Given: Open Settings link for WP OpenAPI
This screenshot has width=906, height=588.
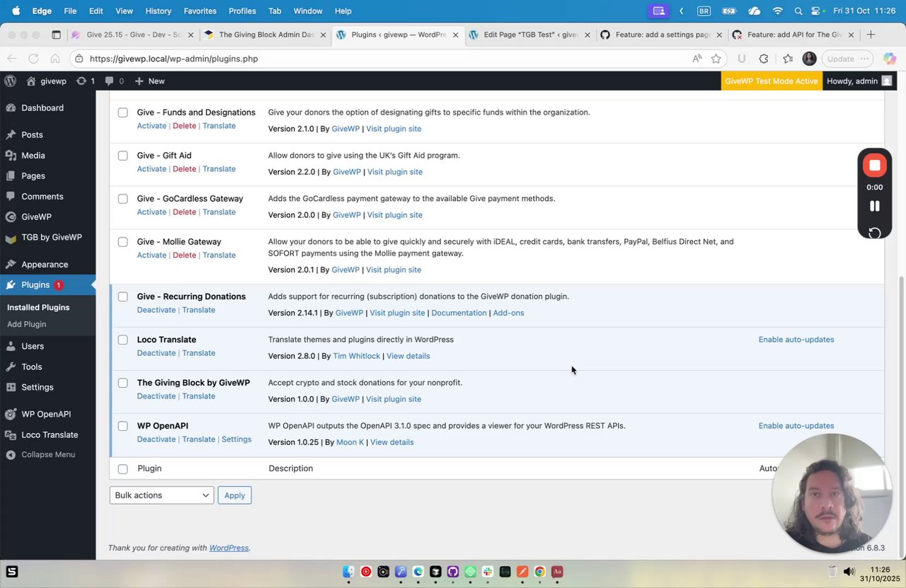Looking at the screenshot, I should 236,439.
